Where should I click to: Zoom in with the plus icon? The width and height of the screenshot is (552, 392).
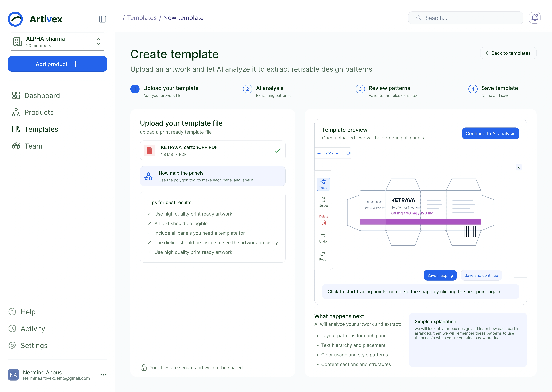click(319, 153)
